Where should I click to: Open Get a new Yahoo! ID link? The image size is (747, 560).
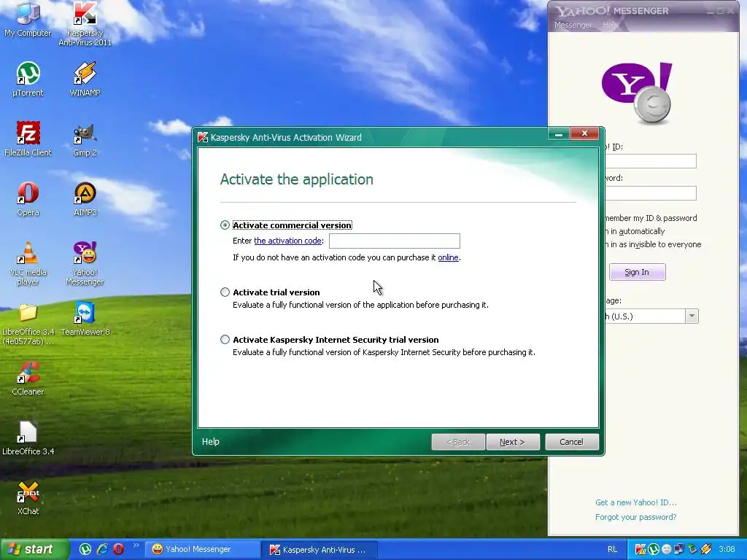coord(636,502)
